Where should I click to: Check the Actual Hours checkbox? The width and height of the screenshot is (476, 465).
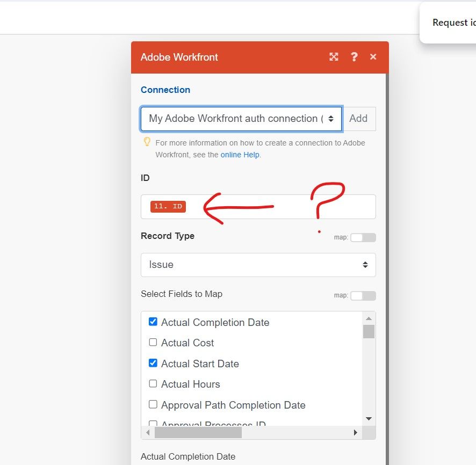pyautogui.click(x=153, y=384)
